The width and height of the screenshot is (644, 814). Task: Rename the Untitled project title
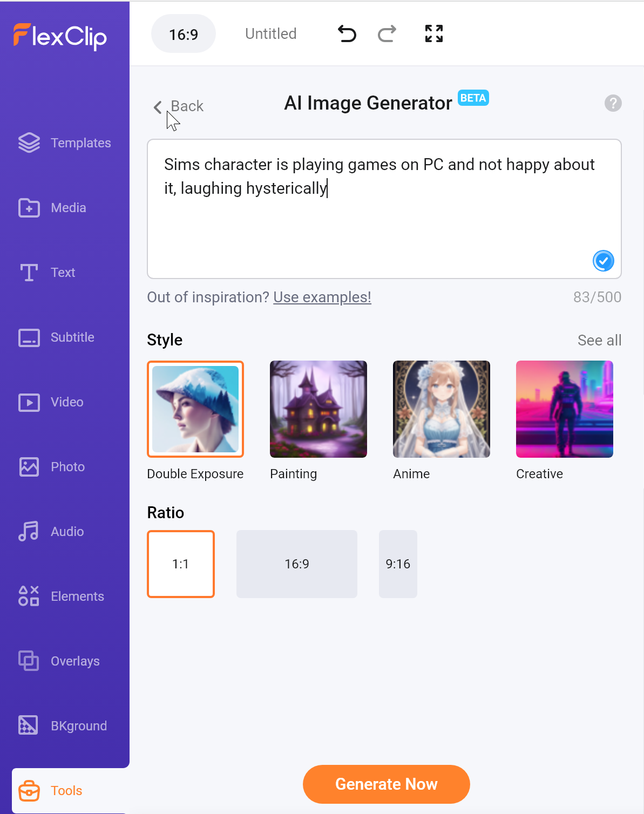click(x=271, y=34)
